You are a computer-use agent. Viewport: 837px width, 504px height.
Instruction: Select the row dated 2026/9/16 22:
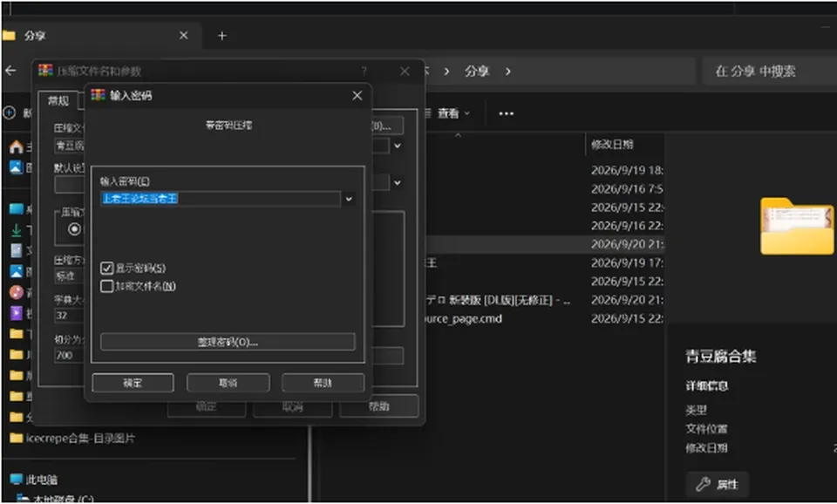pyautogui.click(x=544, y=226)
